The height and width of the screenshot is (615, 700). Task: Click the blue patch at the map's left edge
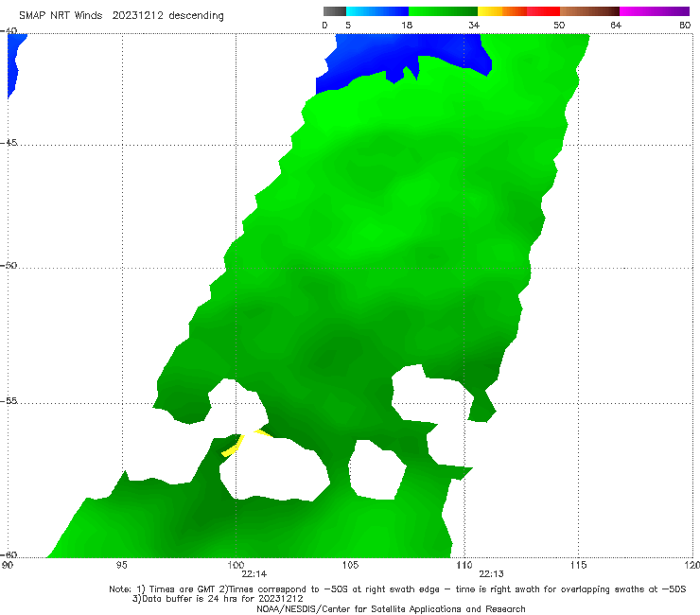point(13,62)
